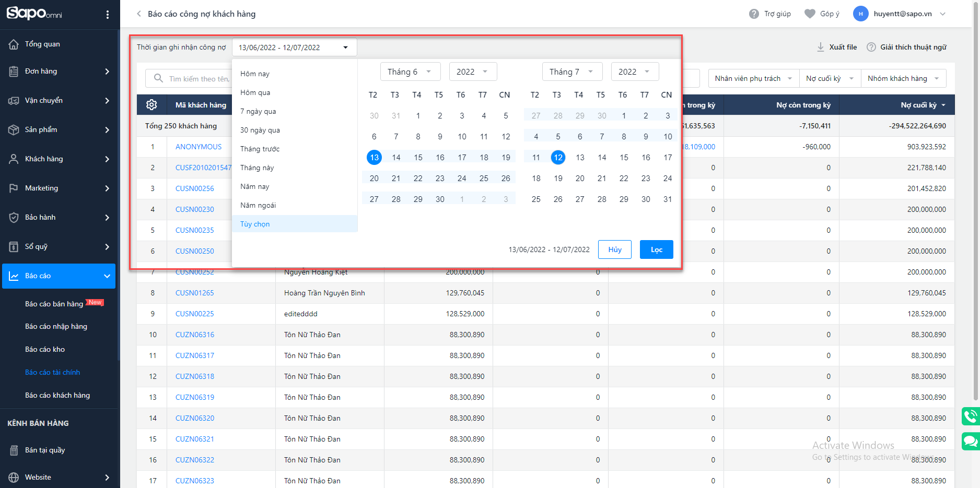Click the green phone call widget

[x=971, y=416]
